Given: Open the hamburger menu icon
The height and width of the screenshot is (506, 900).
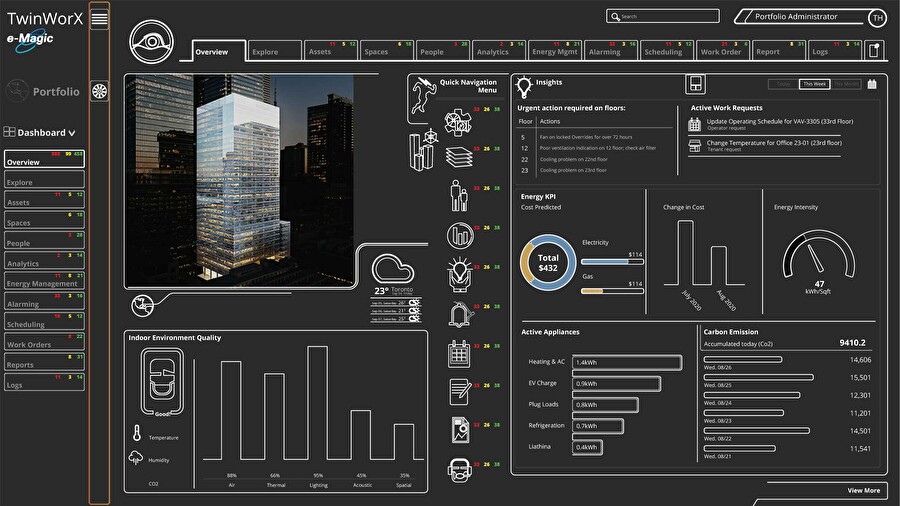Looking at the screenshot, I should coord(99,19).
